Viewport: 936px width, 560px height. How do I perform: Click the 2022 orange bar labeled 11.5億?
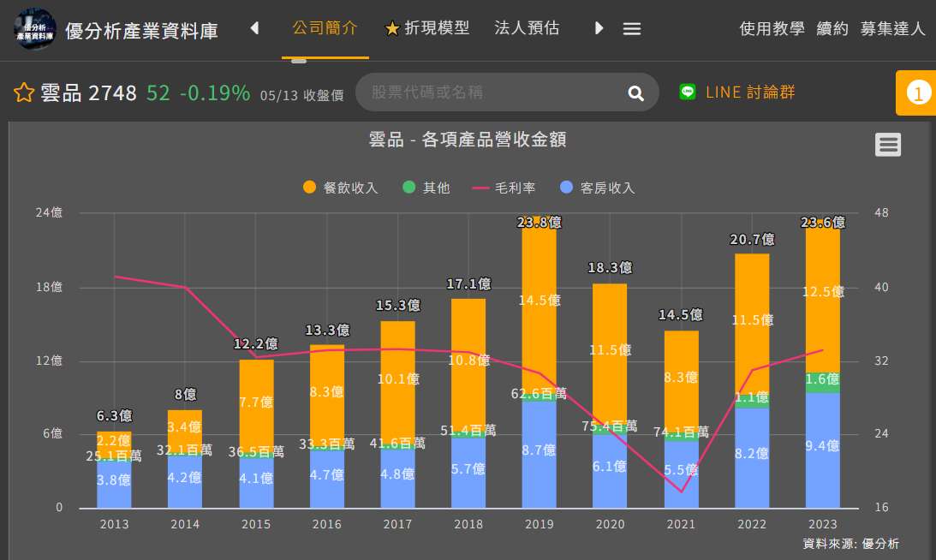(x=752, y=325)
